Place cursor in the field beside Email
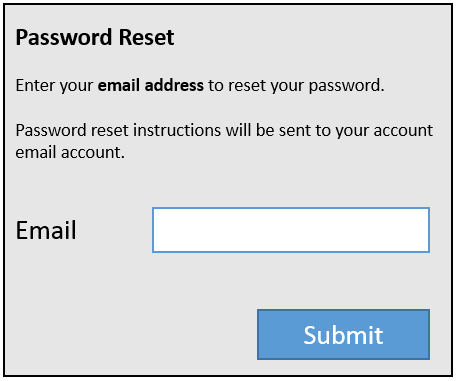 tap(291, 230)
